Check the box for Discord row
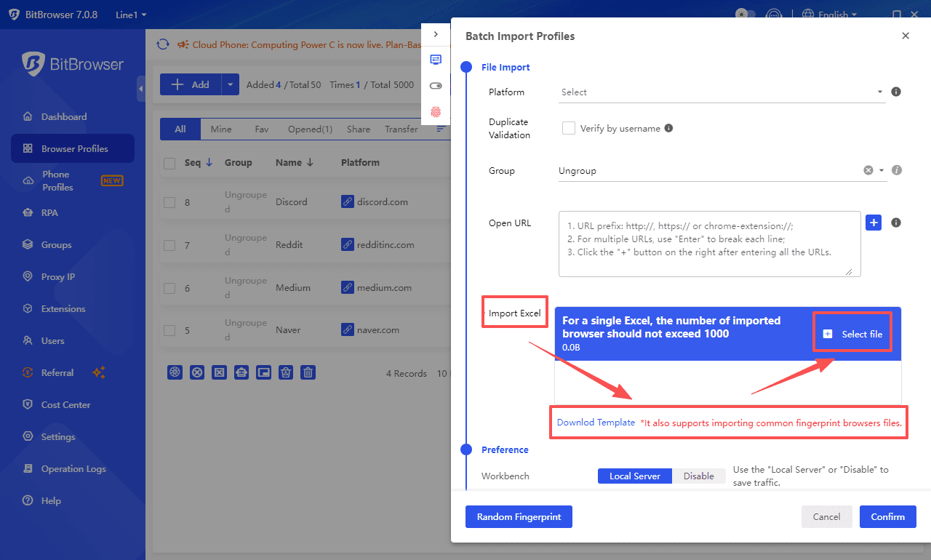Screen dimensions: 931x560 click(169, 202)
